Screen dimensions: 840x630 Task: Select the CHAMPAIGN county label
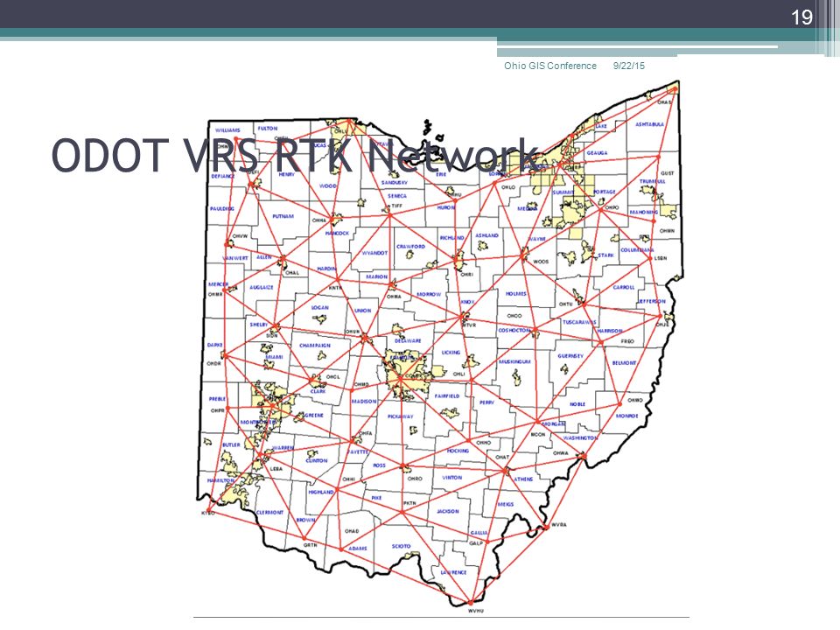pos(315,346)
